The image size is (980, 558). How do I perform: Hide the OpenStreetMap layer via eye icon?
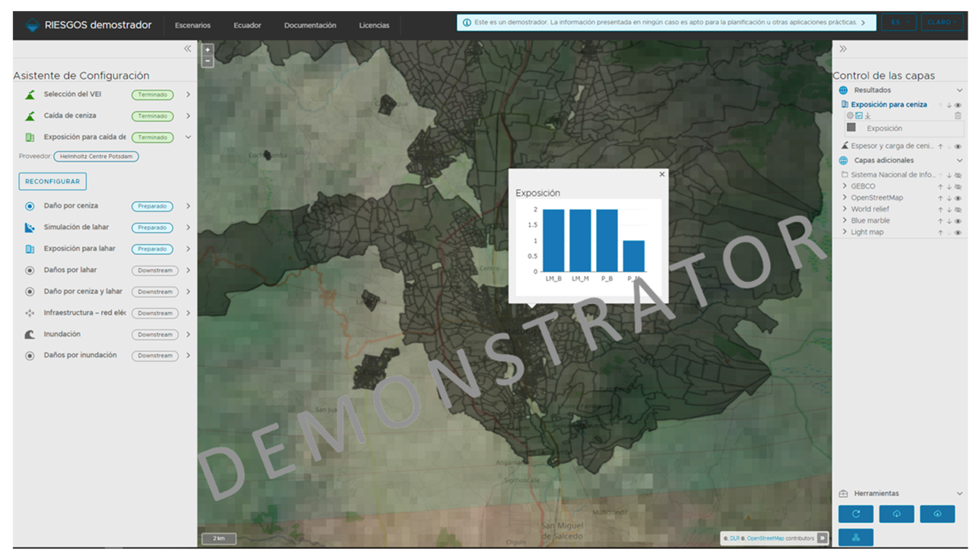(958, 198)
